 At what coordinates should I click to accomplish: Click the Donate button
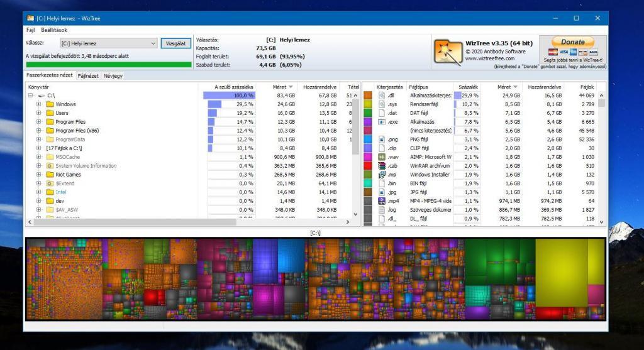pyautogui.click(x=572, y=42)
